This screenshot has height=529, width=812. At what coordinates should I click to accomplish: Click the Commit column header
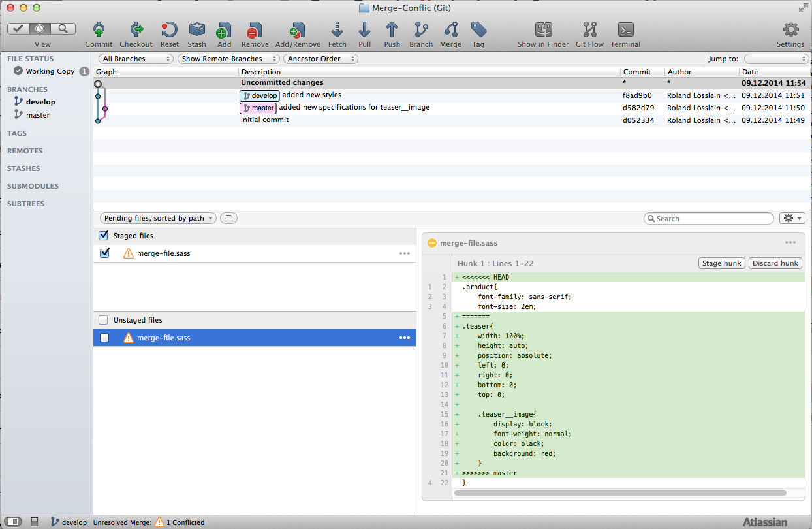642,72
